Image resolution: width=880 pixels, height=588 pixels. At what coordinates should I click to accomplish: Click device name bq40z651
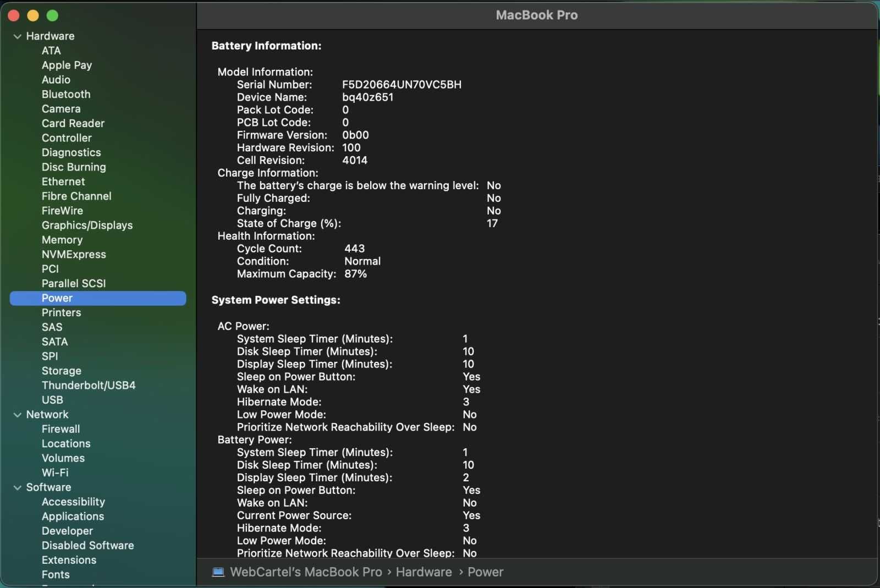[x=367, y=97]
